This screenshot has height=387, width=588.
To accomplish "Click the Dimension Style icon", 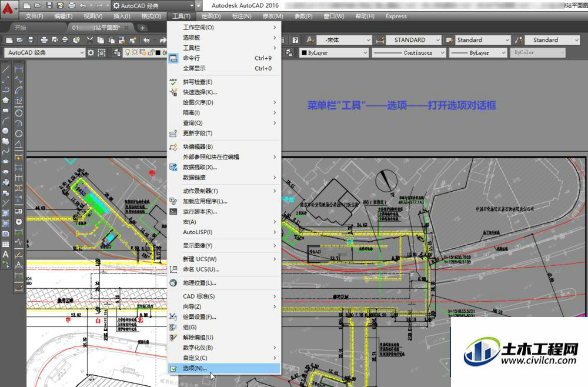I will click(380, 40).
